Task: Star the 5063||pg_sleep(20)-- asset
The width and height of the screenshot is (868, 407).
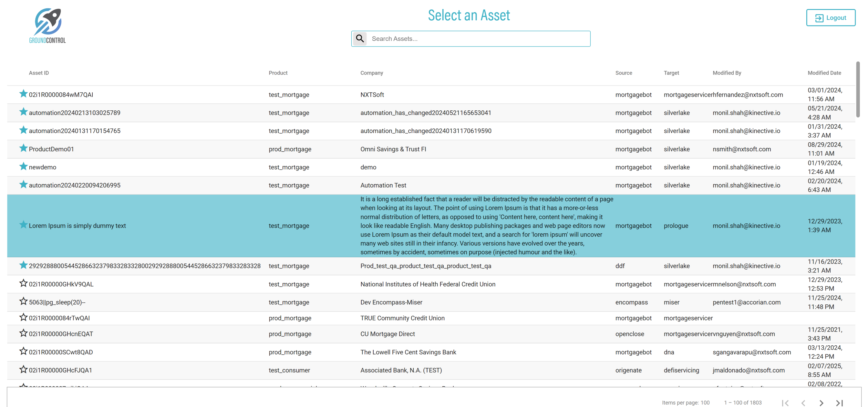Action: tap(23, 301)
